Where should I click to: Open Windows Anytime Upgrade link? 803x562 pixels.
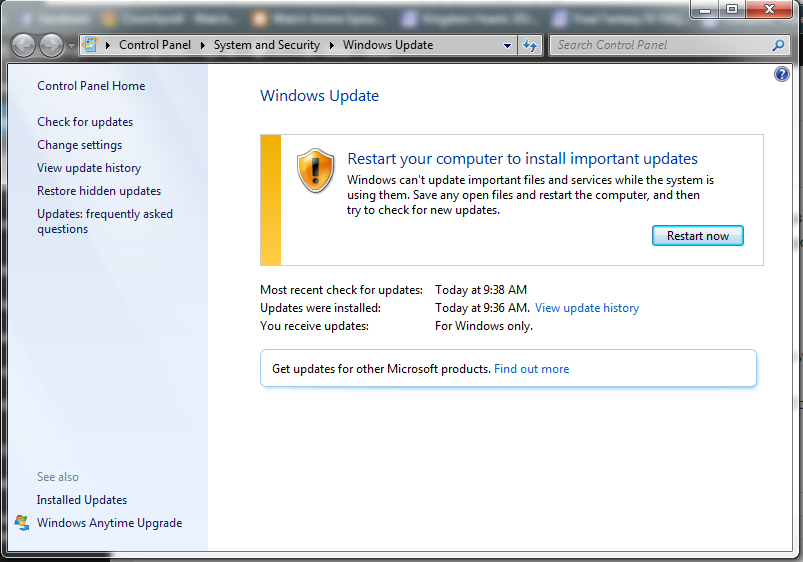click(x=110, y=523)
